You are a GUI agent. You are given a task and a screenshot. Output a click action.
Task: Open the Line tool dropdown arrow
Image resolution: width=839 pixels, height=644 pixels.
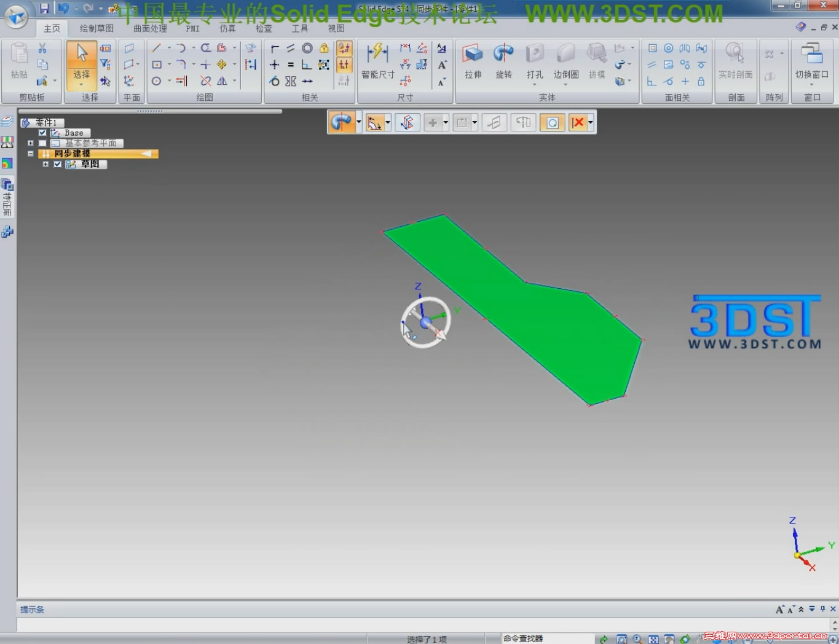pos(169,48)
